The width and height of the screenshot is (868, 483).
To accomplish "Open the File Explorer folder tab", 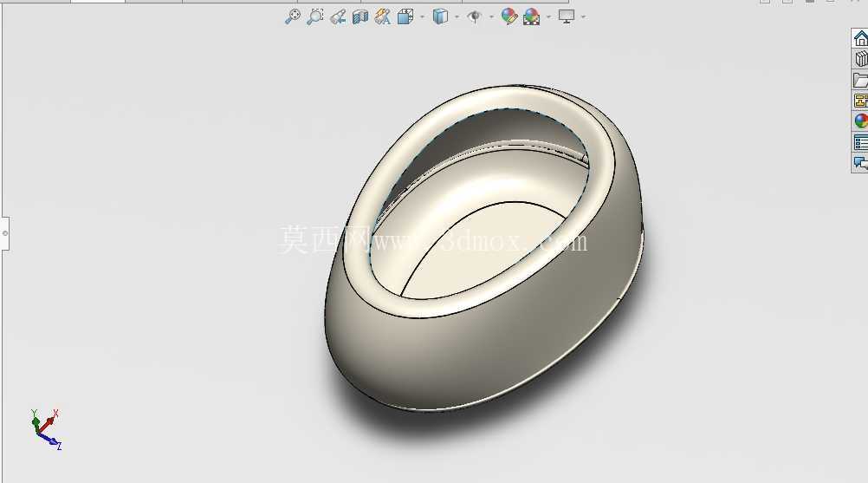I will (x=859, y=80).
